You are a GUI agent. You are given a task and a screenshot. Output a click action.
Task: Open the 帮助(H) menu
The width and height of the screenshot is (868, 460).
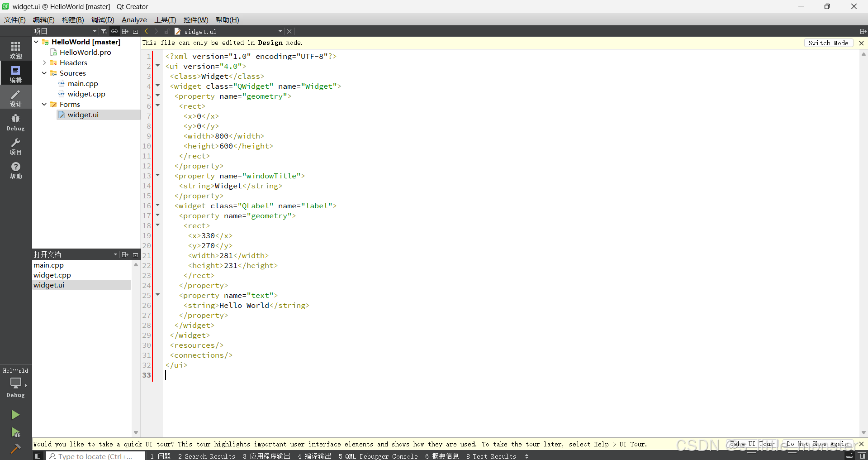(228, 19)
